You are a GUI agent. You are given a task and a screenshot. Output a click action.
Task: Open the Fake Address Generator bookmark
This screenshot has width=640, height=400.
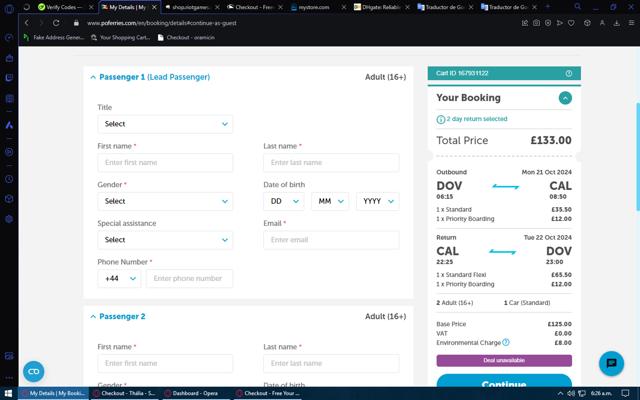pyautogui.click(x=54, y=37)
